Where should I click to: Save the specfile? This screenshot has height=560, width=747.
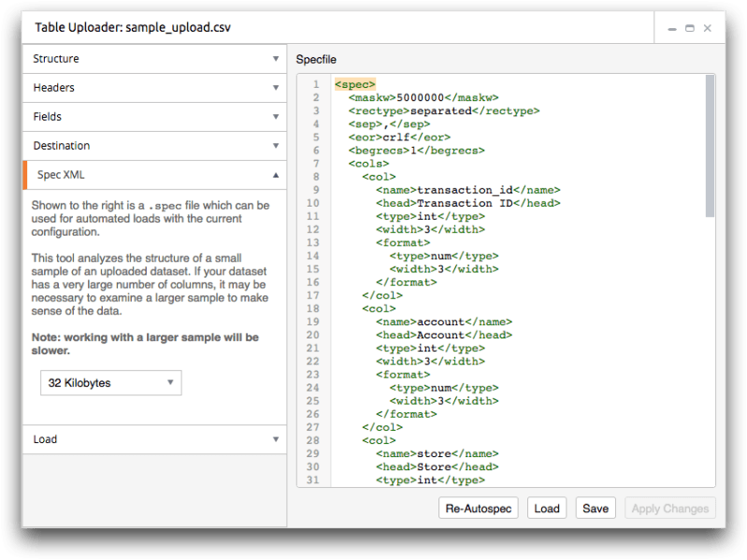tap(596, 508)
